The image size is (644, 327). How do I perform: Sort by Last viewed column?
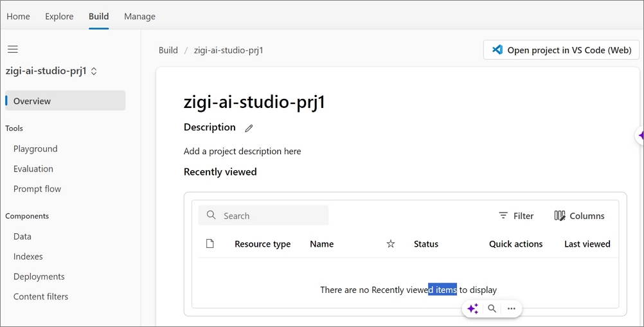coord(587,243)
